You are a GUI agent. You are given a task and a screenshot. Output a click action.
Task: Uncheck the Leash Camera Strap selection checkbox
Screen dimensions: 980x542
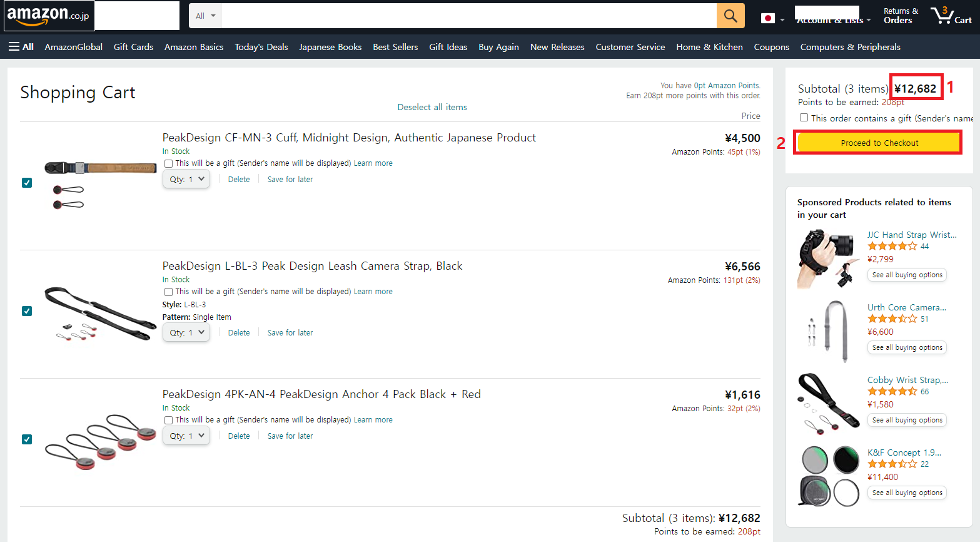(27, 311)
